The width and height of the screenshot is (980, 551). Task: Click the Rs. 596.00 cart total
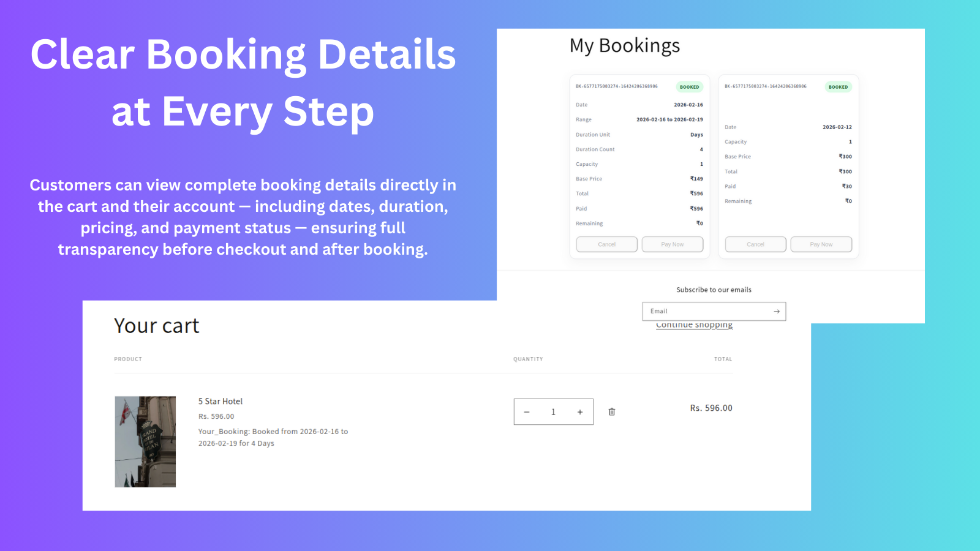click(x=710, y=408)
